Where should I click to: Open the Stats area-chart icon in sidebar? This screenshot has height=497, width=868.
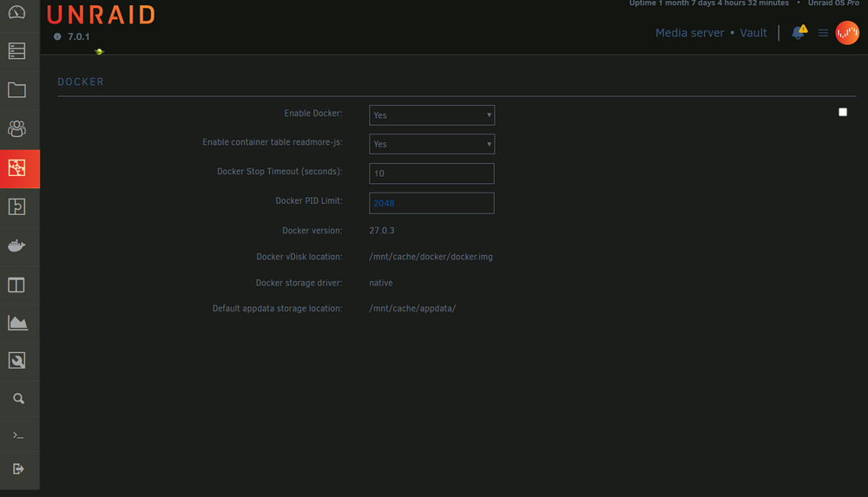pos(17,323)
